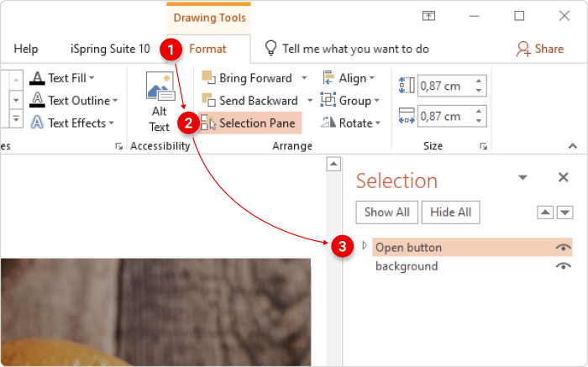Click the Align objects icon
The height and width of the screenshot is (367, 588).
point(328,77)
